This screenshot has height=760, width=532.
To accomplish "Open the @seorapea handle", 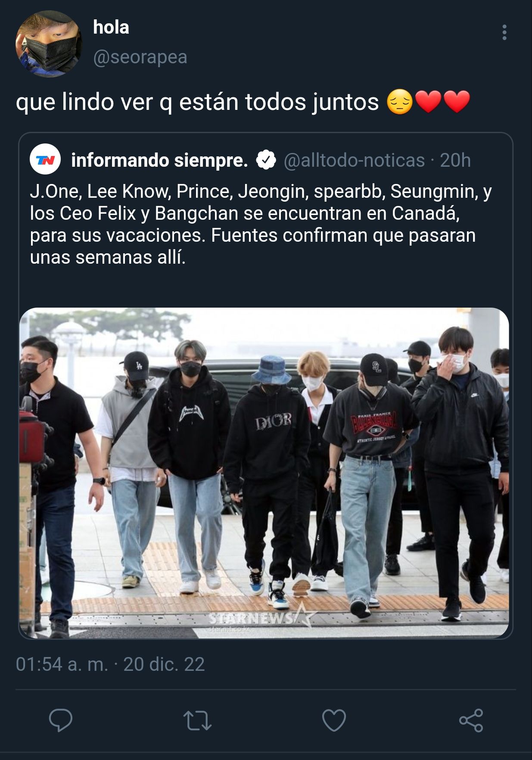I will point(140,57).
